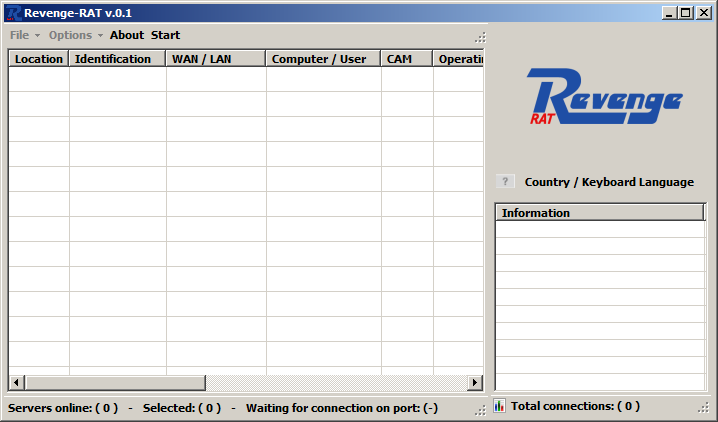The height and width of the screenshot is (422, 718).
Task: Click the horizontal scrollbar thumb
Action: pos(114,383)
